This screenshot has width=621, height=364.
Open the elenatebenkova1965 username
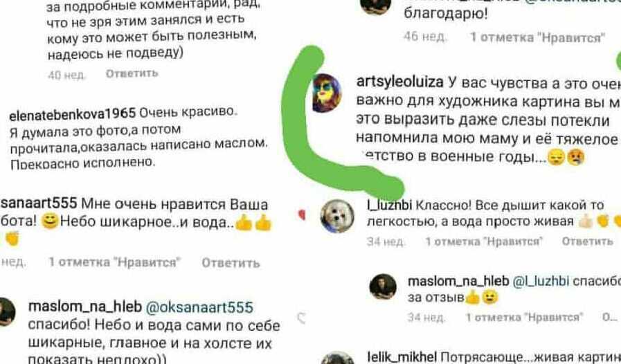pos(73,114)
